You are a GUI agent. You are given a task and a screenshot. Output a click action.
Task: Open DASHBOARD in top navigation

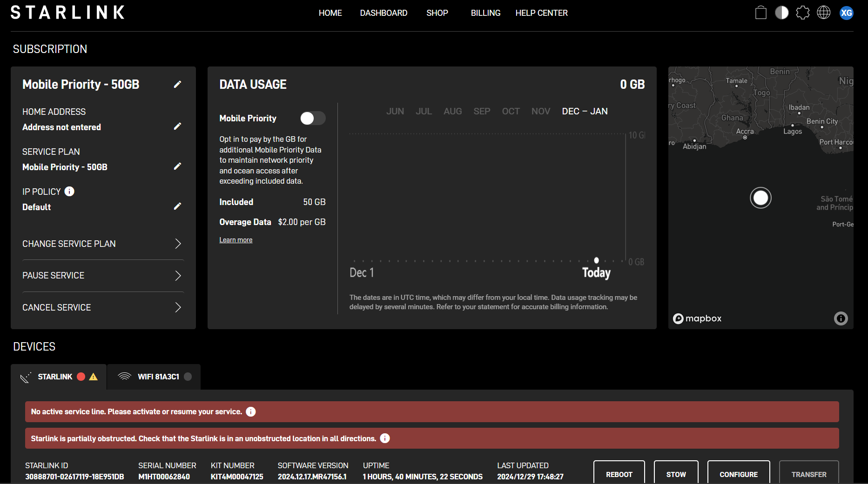(384, 13)
